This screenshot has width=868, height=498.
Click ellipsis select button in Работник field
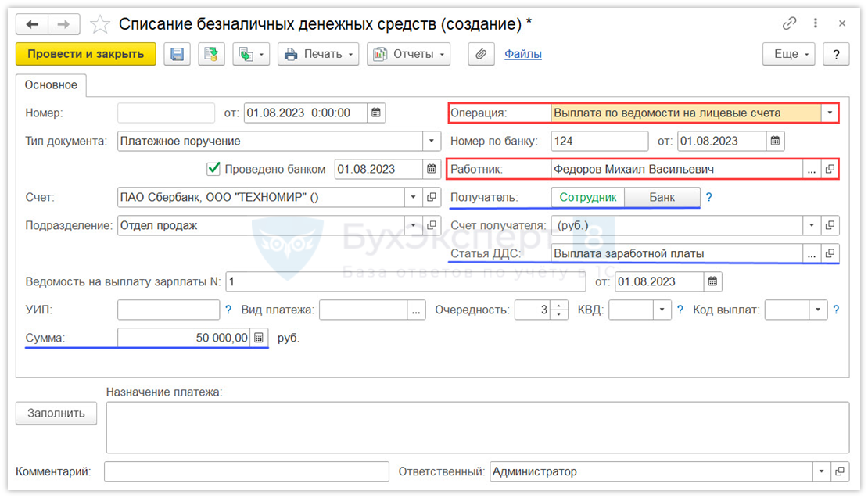tap(812, 170)
